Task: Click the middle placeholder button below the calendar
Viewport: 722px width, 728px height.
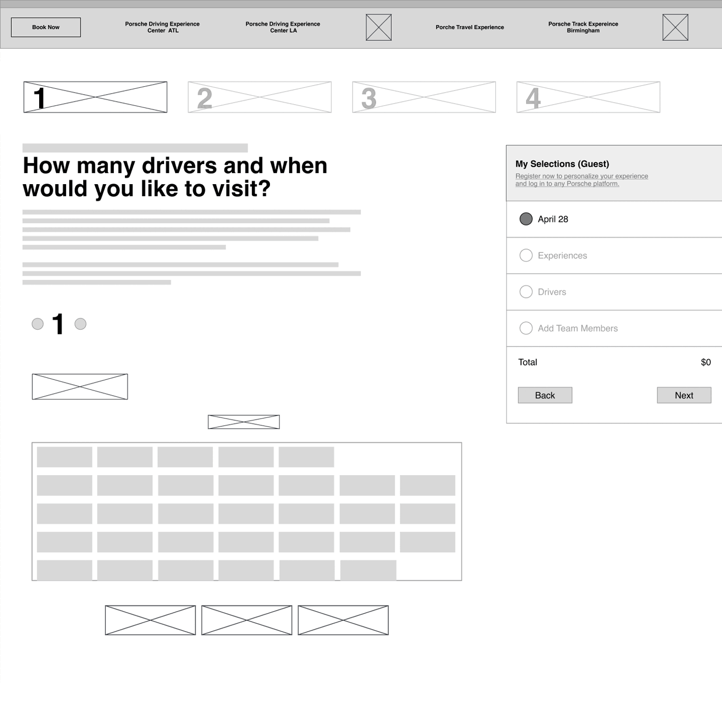Action: [247, 620]
